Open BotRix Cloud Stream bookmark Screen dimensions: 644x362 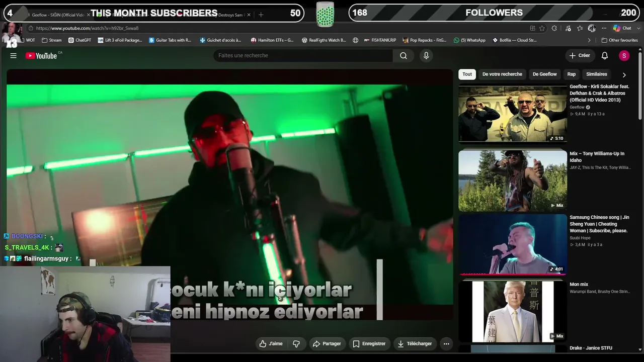click(514, 40)
